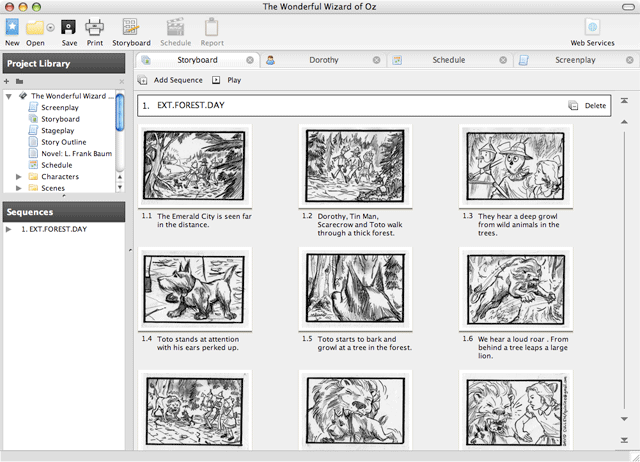Open Story Outline in the Project Library
The width and height of the screenshot is (640, 462).
click(64, 142)
